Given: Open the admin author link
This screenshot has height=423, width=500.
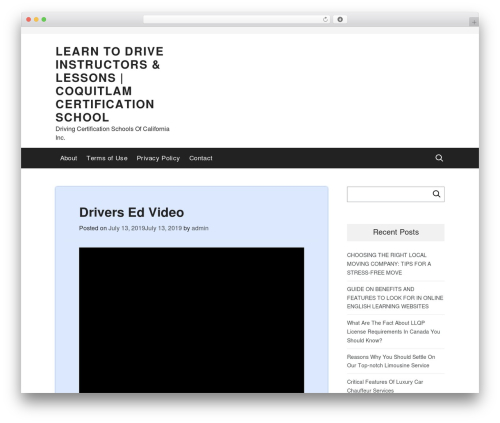Looking at the screenshot, I should click(x=200, y=228).
